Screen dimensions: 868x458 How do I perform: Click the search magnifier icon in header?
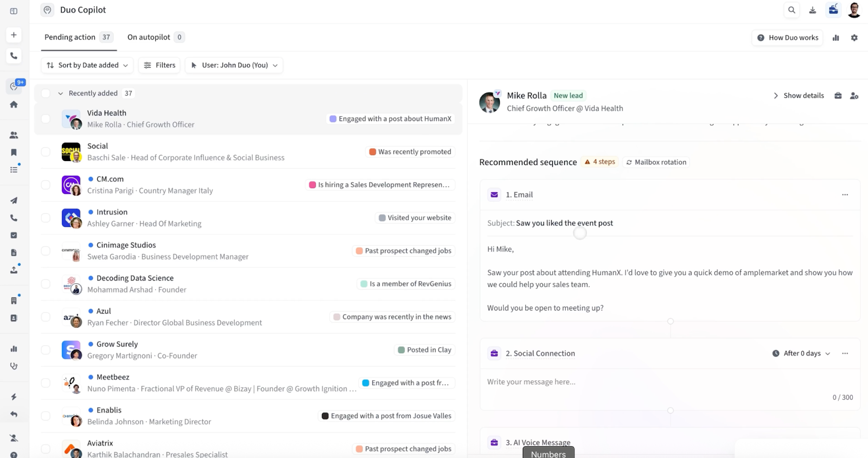792,10
